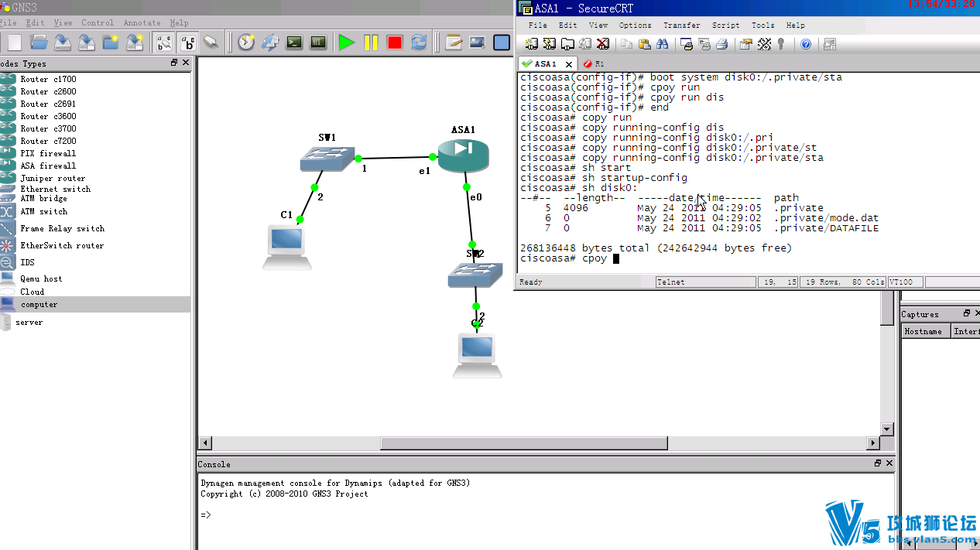
Task: Select Ethernet switch node type
Action: pyautogui.click(x=55, y=189)
